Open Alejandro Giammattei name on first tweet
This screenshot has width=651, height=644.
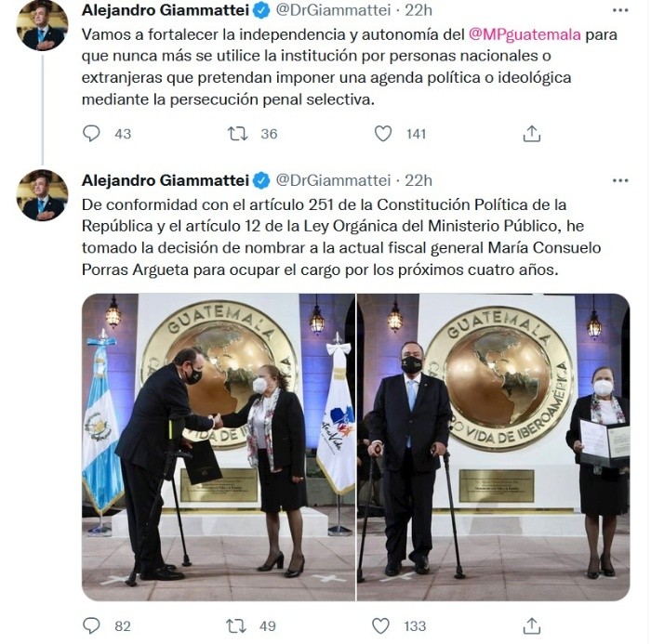166,10
